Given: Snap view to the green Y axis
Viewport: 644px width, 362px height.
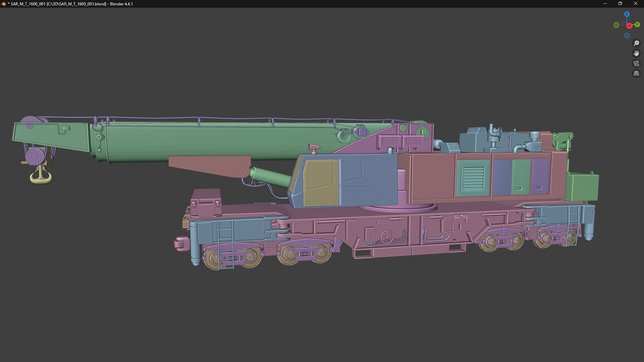Looking at the screenshot, I should [637, 24].
